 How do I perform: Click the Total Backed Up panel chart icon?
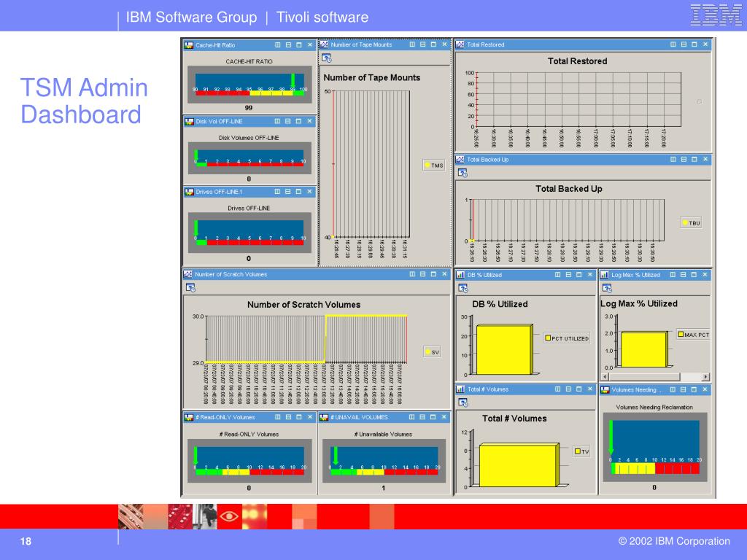pos(460,160)
